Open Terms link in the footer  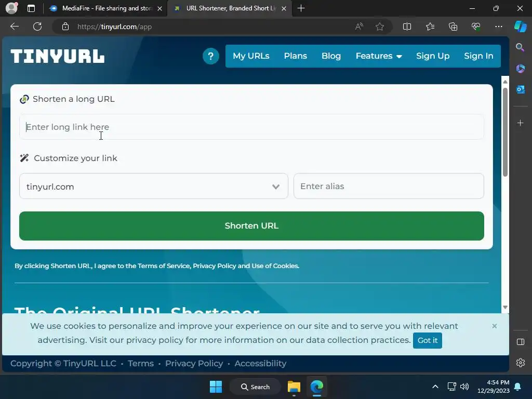click(x=140, y=363)
